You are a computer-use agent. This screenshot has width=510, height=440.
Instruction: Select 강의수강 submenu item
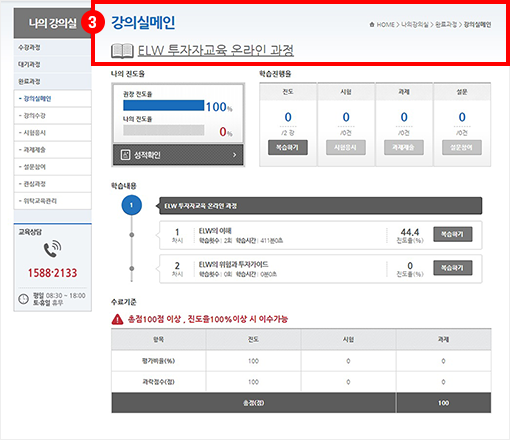[53, 116]
